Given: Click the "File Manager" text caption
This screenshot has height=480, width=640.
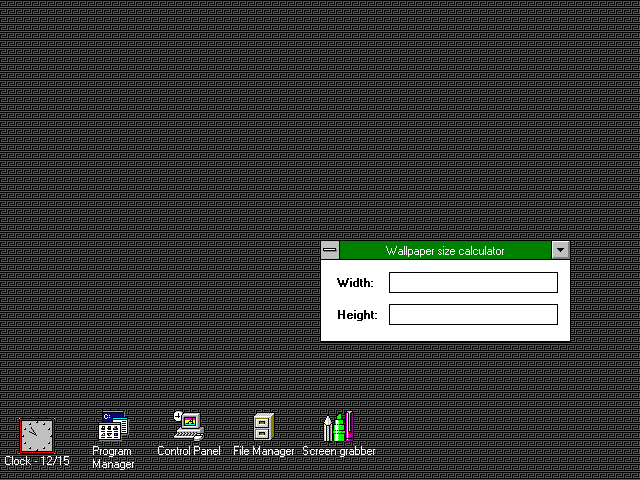Looking at the screenshot, I should (x=263, y=452).
